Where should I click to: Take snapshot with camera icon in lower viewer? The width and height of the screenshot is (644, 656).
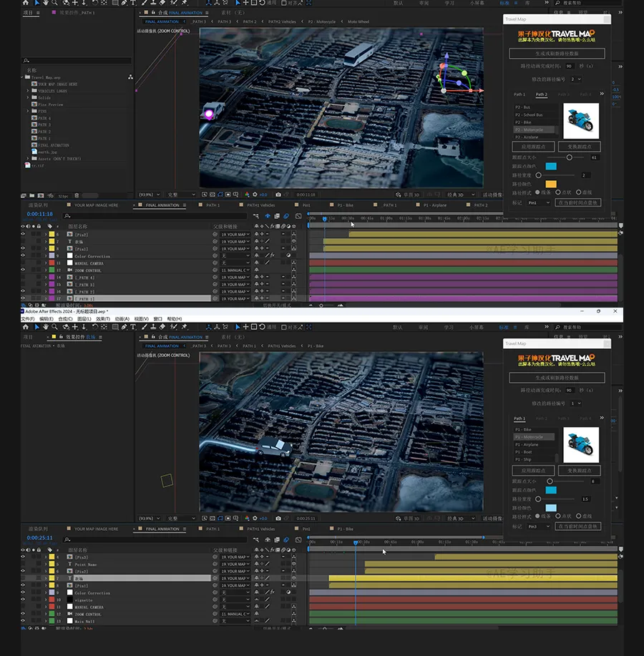pyautogui.click(x=278, y=519)
